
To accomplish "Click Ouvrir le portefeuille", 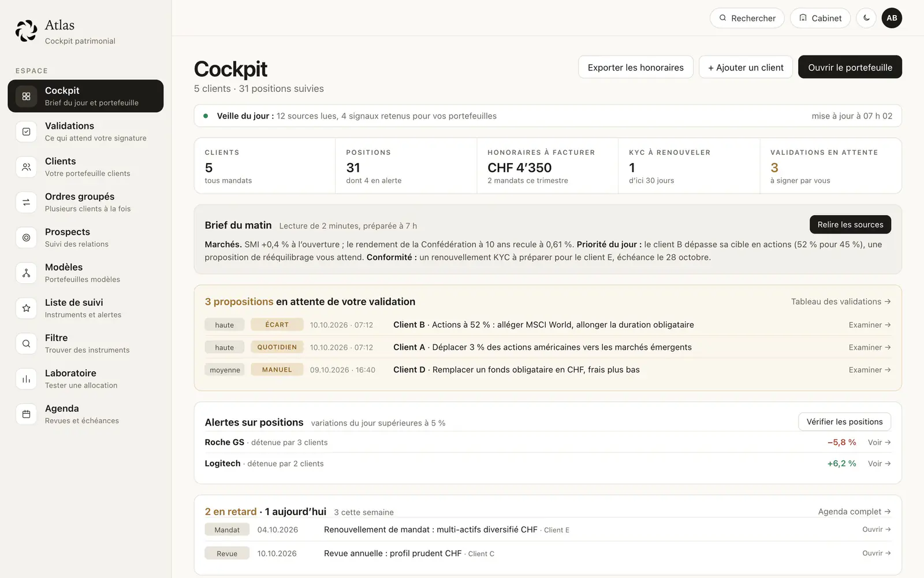I will [x=850, y=67].
